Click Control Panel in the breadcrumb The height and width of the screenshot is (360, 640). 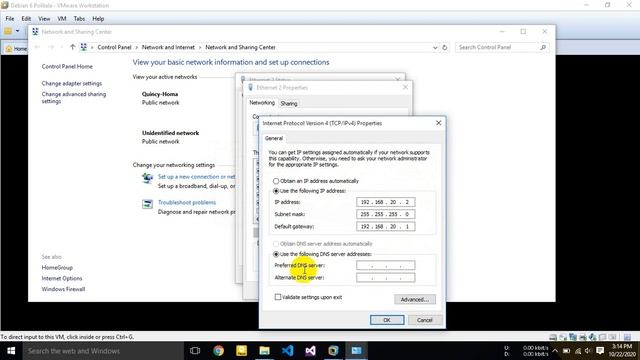pyautogui.click(x=114, y=47)
